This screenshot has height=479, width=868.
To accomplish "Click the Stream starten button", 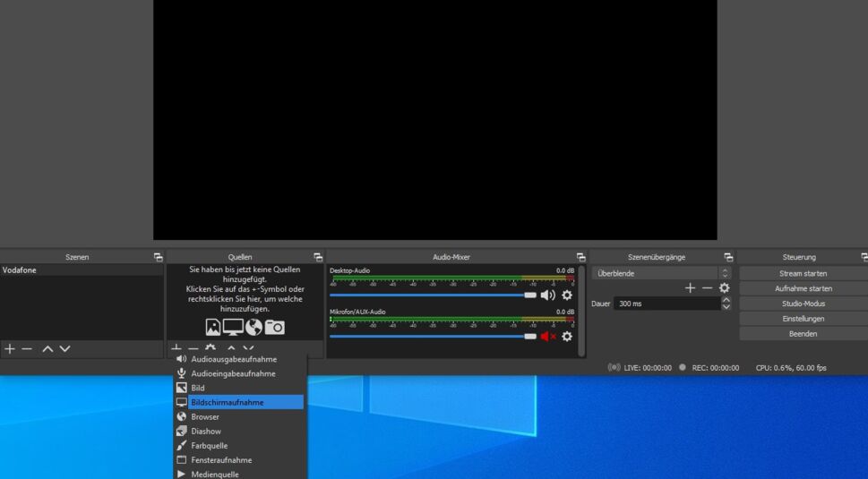I will point(803,273).
